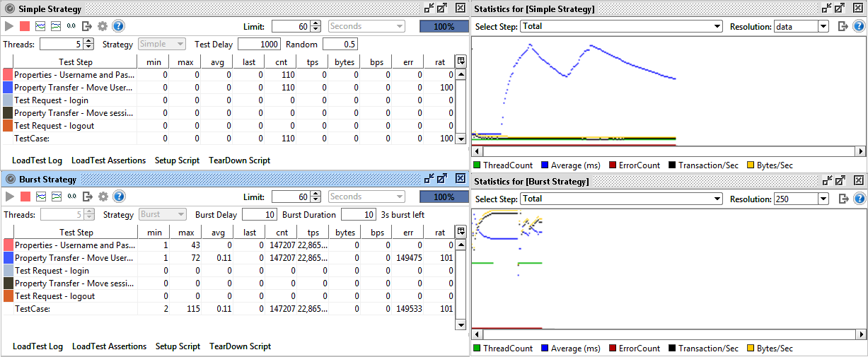Image resolution: width=868 pixels, height=357 pixels.
Task: Maximize the Simple Strategy window
Action: click(x=442, y=8)
